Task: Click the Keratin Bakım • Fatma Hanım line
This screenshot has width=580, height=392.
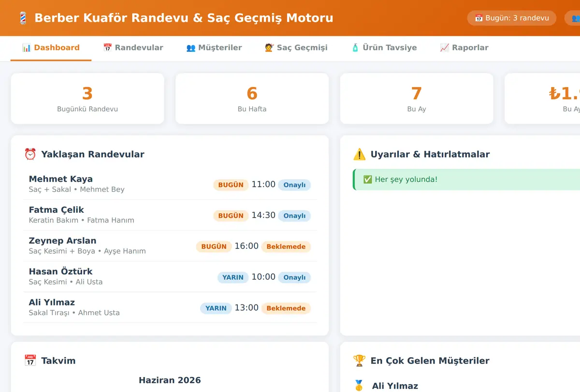Action: coord(82,220)
